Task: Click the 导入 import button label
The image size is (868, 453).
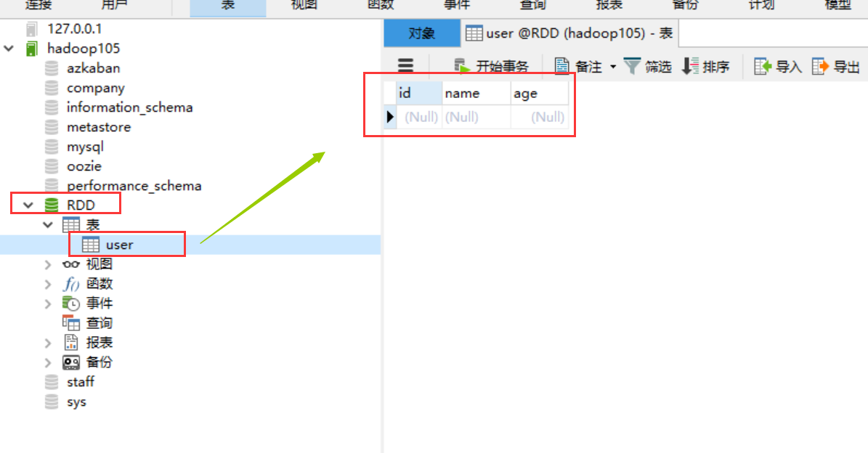Action: coord(789,67)
